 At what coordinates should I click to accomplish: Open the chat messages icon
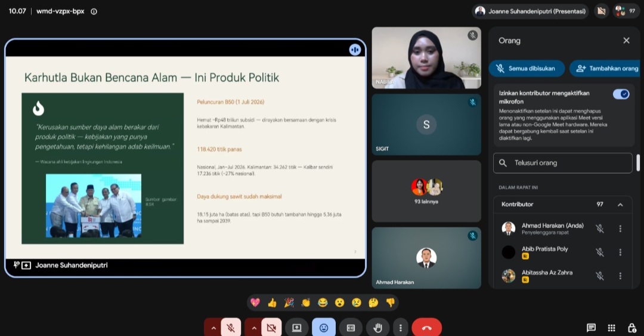[591, 328]
